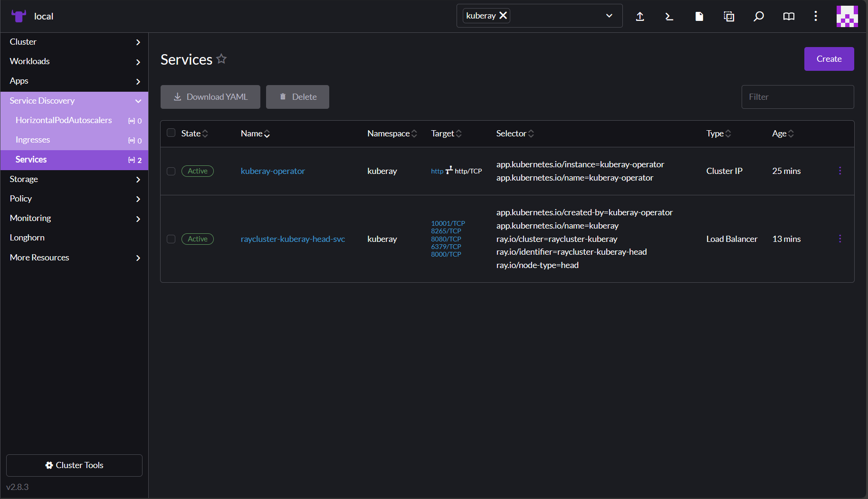Click the file/YAML document icon in header

tap(699, 16)
